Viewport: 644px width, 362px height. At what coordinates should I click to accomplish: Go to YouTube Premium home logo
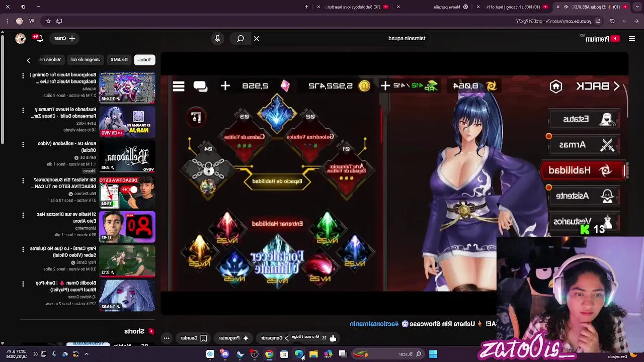600,39
